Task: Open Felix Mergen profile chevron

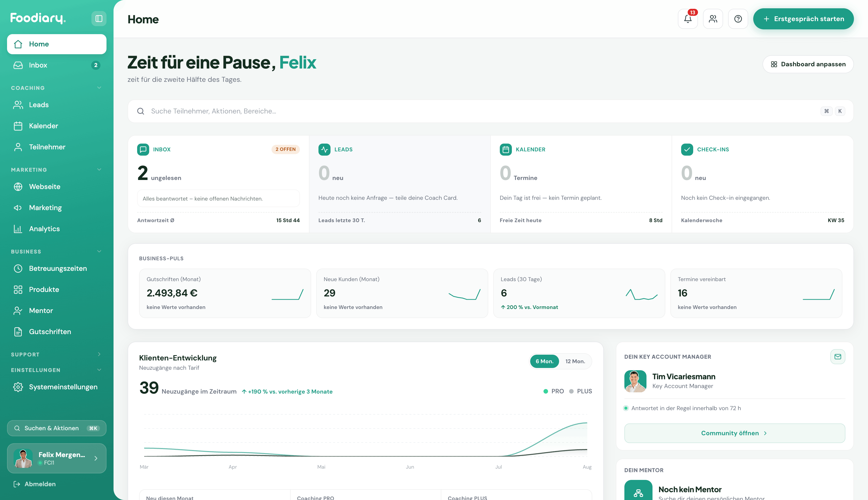Action: coord(96,458)
